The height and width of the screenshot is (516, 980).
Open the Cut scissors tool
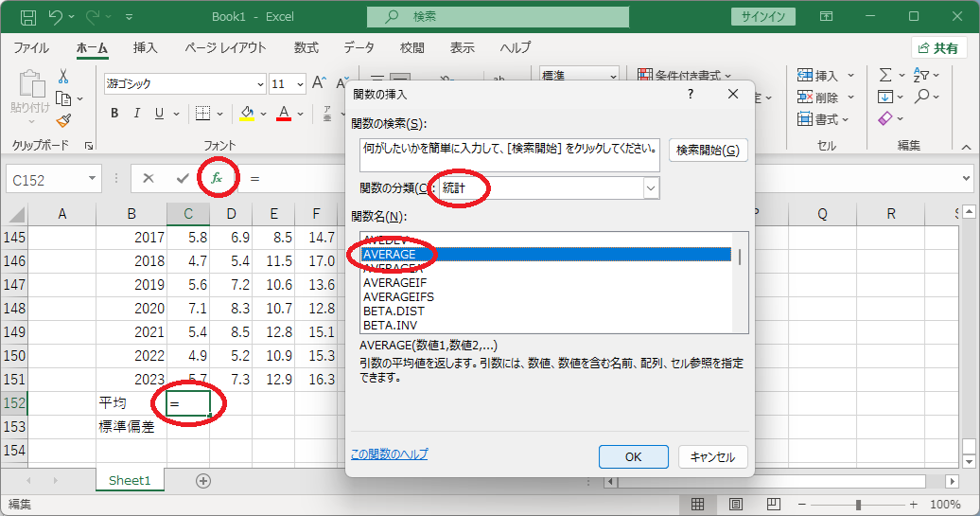coord(63,77)
